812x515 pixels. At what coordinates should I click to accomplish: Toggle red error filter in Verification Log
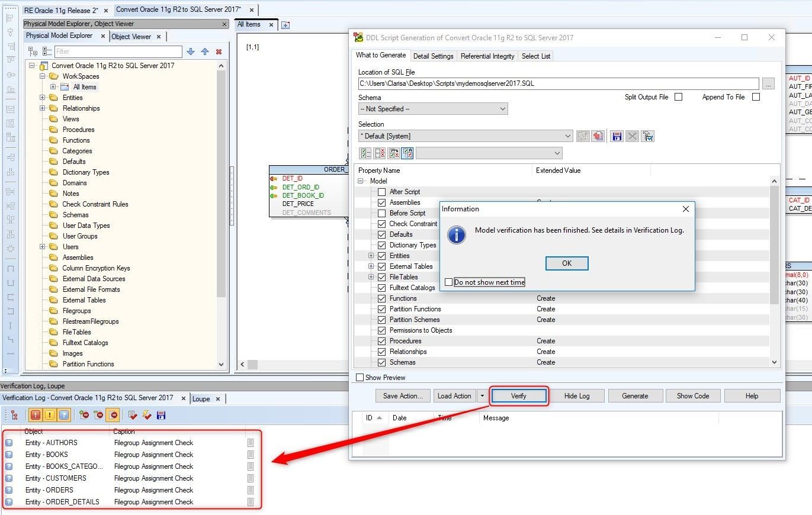(36, 415)
